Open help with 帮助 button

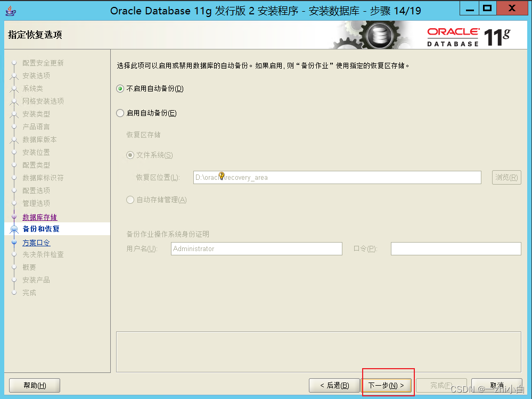tap(35, 386)
